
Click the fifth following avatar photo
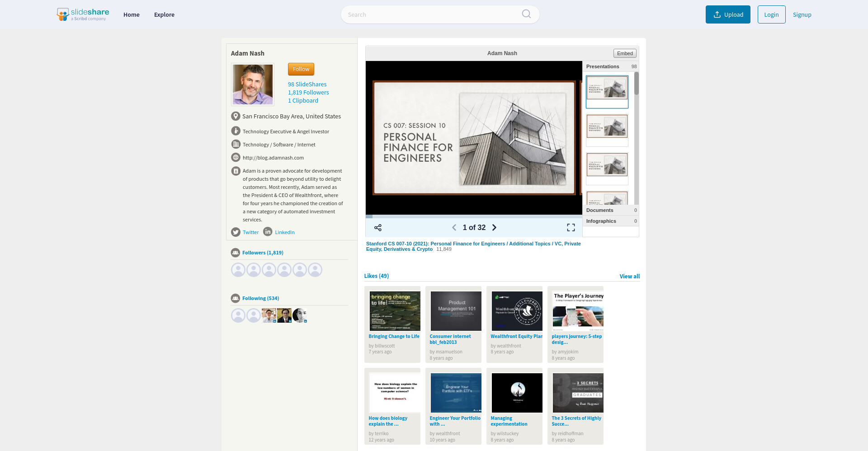click(x=300, y=315)
